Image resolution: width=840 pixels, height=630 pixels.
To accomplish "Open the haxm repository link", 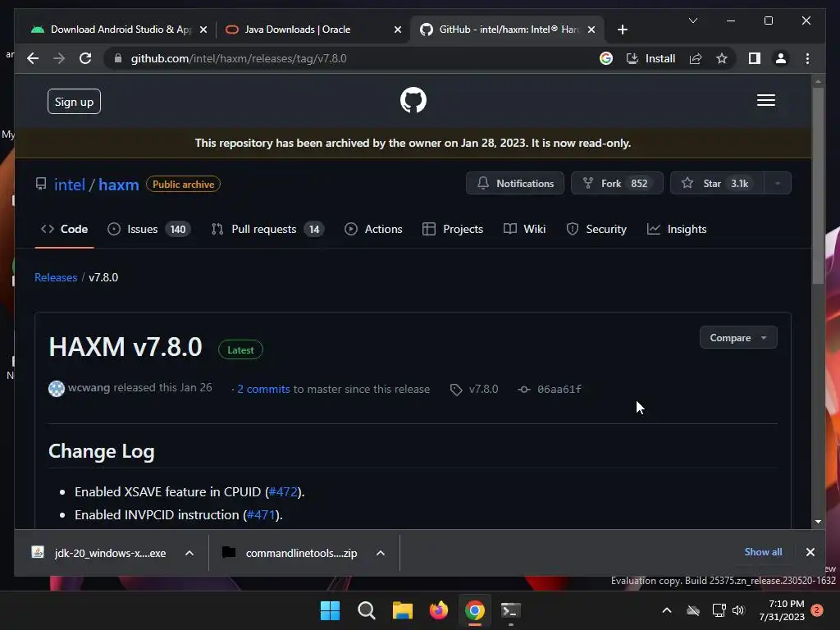I will pos(118,185).
